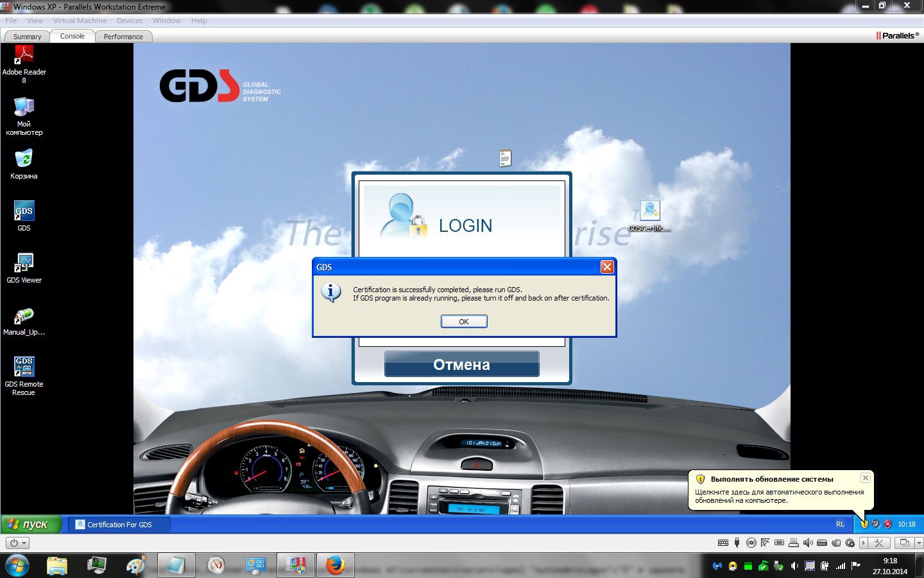Launch the GDS desktop shortcut
924x578 pixels.
pyautogui.click(x=24, y=216)
